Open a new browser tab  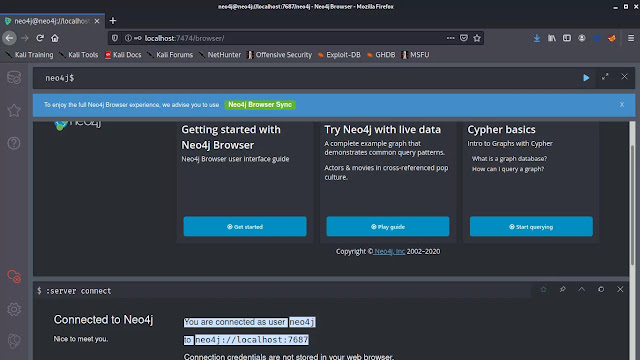(113, 20)
